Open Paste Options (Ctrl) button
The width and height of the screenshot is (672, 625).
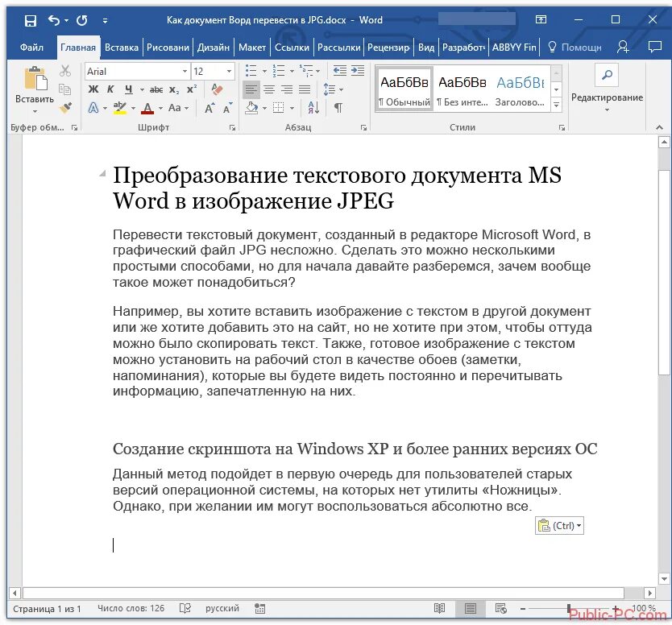[559, 526]
